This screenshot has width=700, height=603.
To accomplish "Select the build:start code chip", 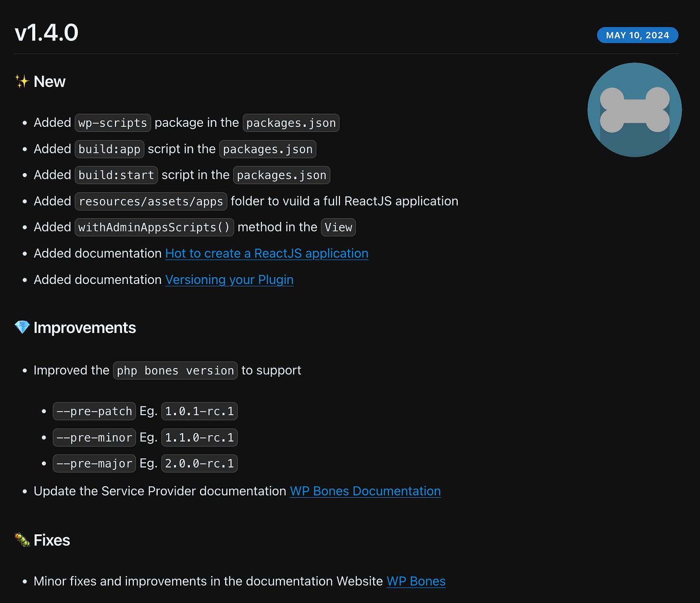I will coord(116,175).
